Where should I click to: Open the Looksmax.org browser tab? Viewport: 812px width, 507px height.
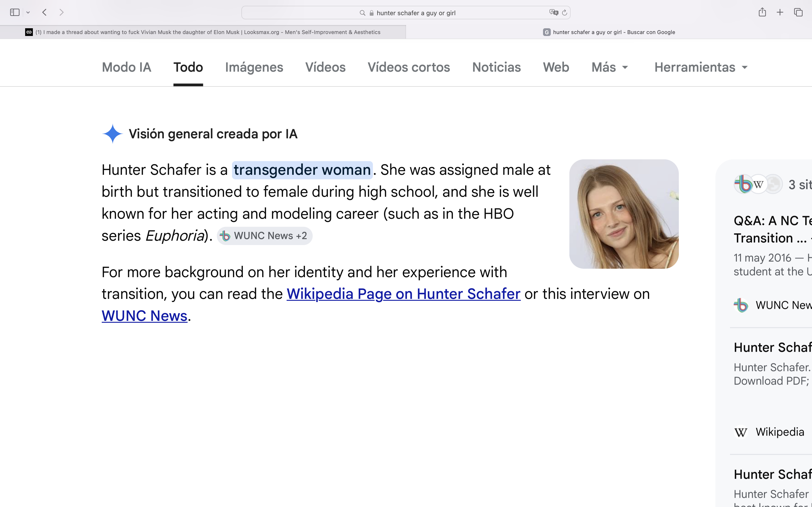click(x=203, y=32)
